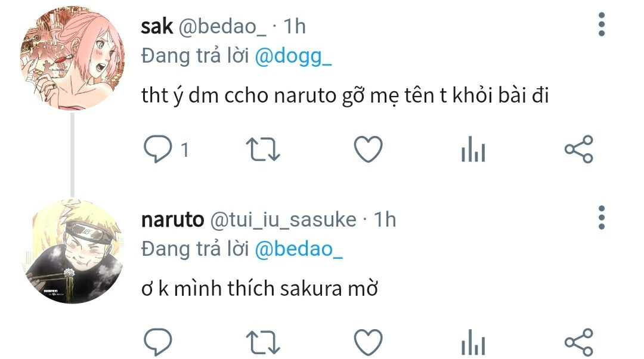Open the @bedao_ mention link in naruto's reply
This screenshot has height=359, width=644.
[x=298, y=249]
